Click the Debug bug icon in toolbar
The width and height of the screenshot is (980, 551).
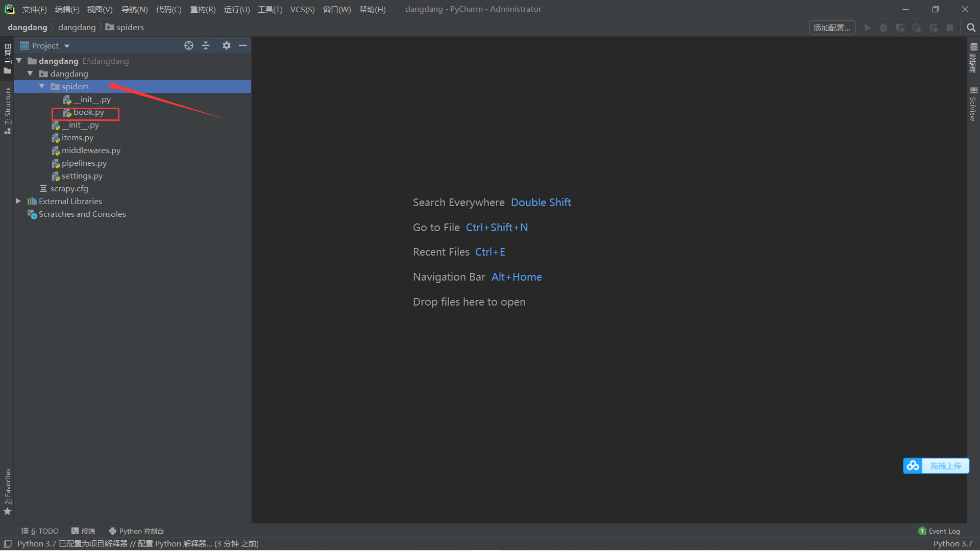point(884,28)
